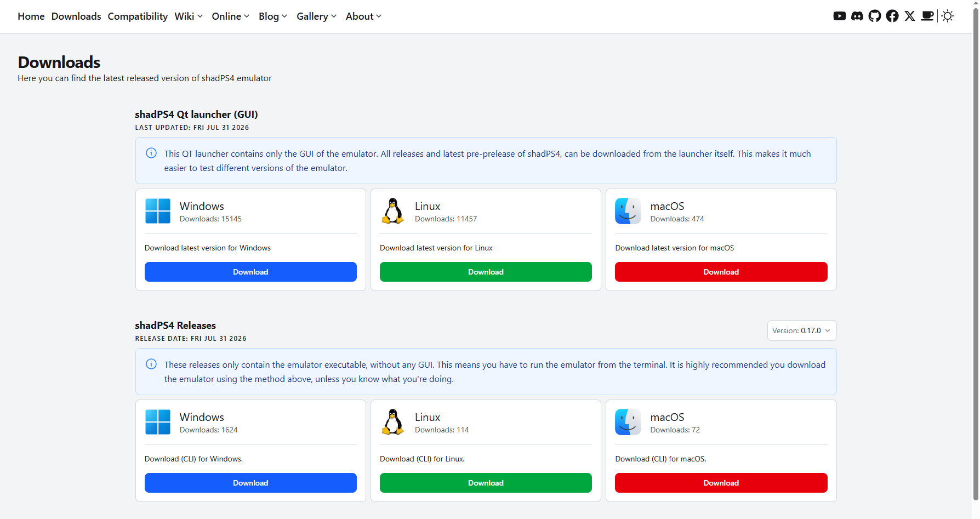The image size is (980, 519).
Task: Download the Qt launcher for macOS
Action: pos(721,272)
